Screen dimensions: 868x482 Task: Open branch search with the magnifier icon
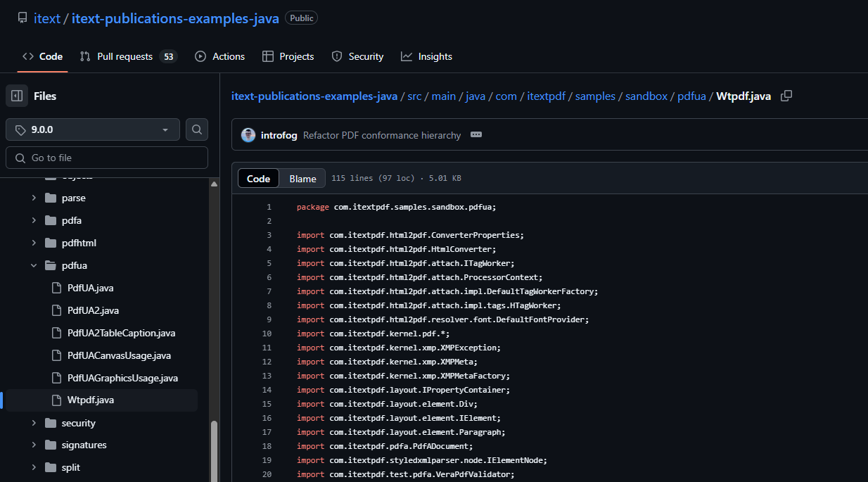tap(196, 129)
